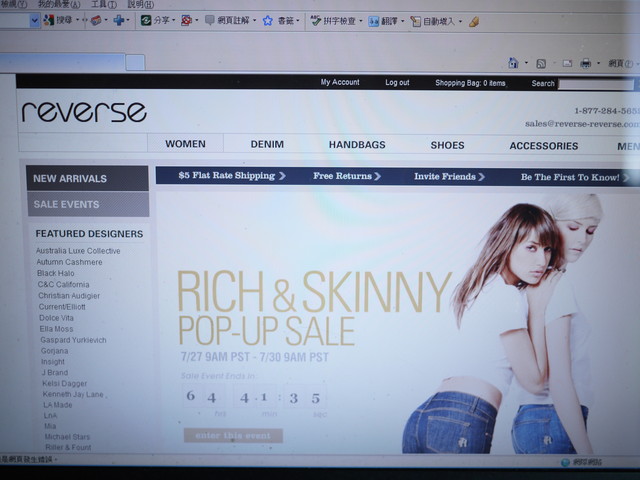This screenshot has height=480, width=640.
Task: Click Dolce Vita designer link
Action: click(56, 318)
